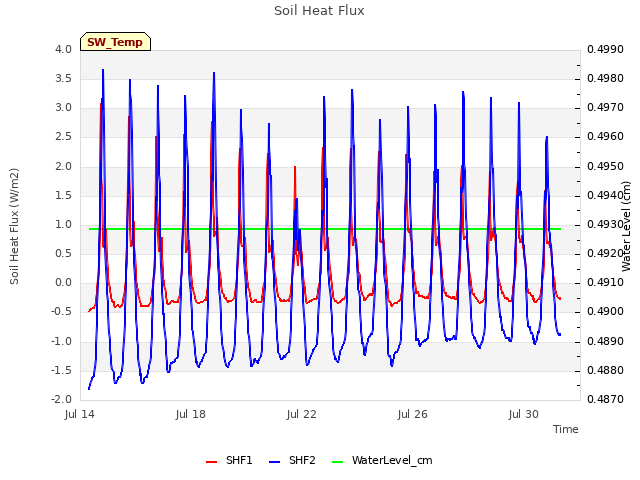The image size is (640, 480).
Task: Click the 0.4910 right axis tick label
Action: (605, 282)
